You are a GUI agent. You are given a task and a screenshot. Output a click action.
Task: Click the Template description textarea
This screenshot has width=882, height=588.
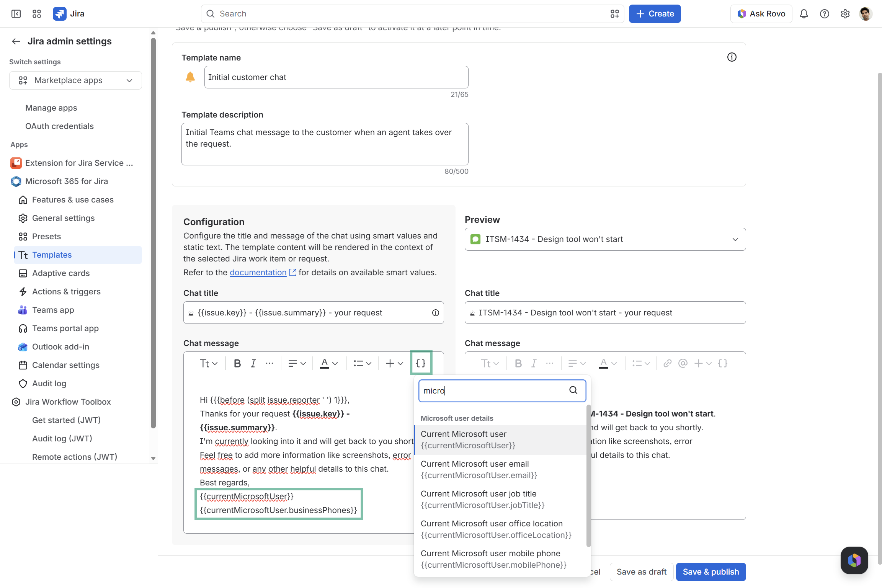325,144
